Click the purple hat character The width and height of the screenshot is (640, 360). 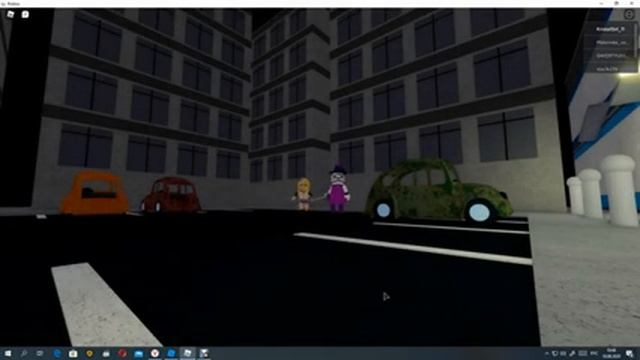[337, 188]
